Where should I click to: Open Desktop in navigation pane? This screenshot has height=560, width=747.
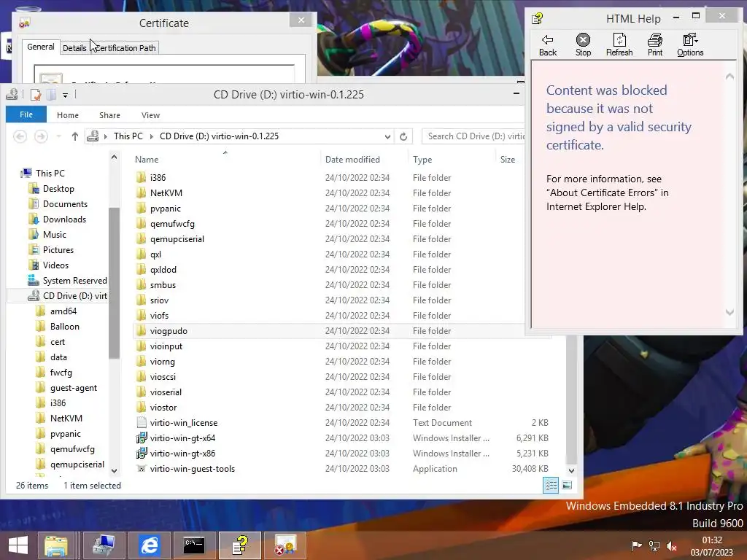pyautogui.click(x=58, y=189)
